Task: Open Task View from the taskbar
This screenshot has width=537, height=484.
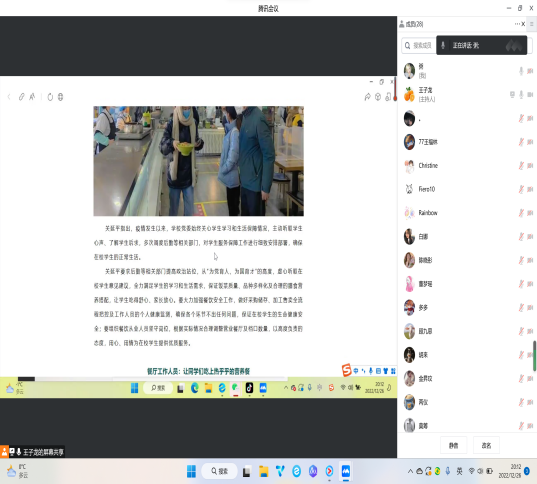Action: (x=247, y=472)
